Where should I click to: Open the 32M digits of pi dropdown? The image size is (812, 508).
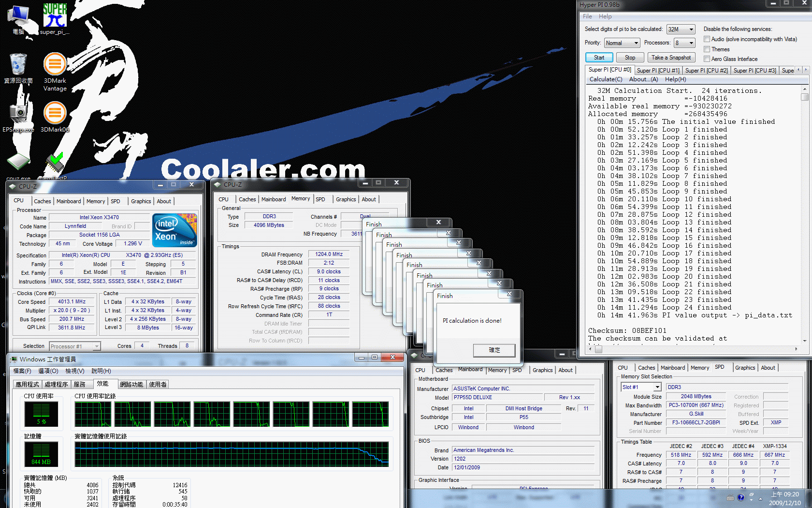tap(681, 30)
